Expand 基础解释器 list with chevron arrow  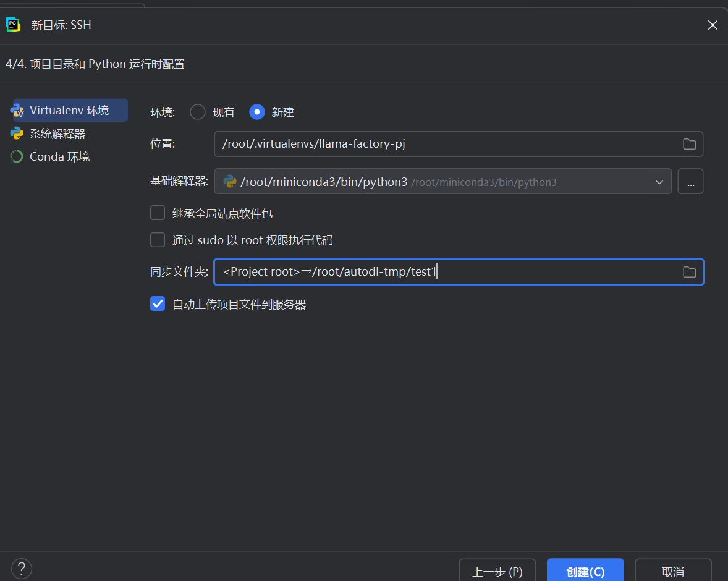pos(659,182)
